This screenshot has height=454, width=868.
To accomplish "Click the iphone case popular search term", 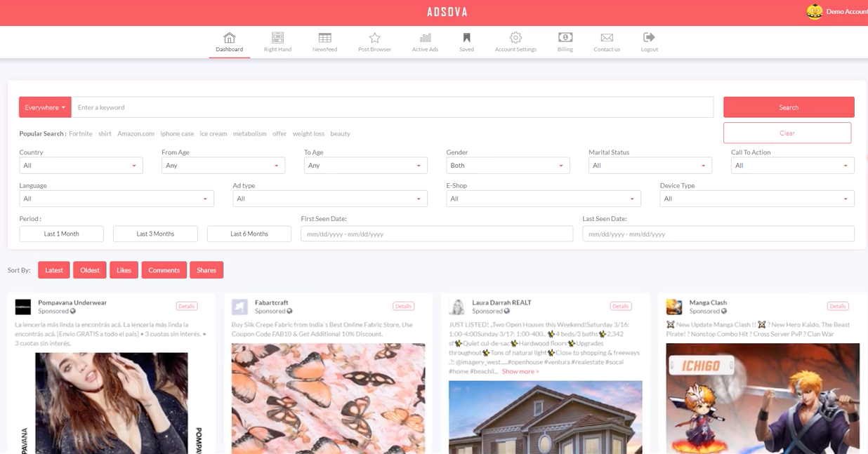I will point(177,133).
